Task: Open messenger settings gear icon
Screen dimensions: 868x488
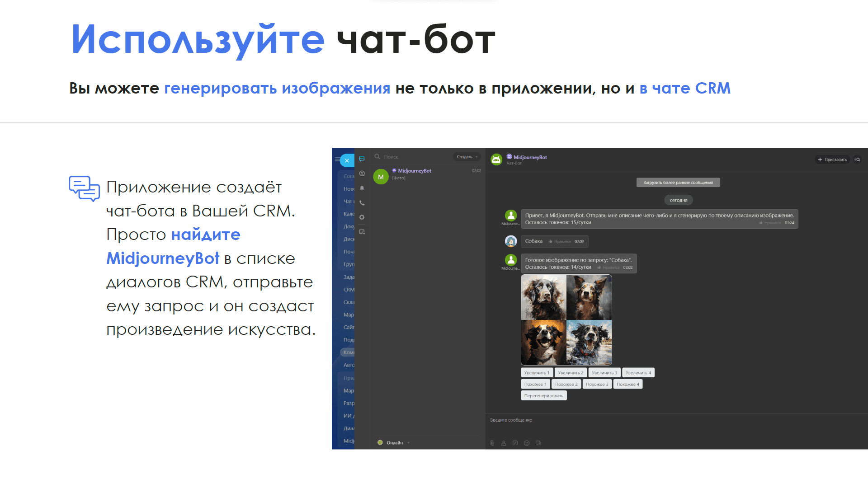Action: [362, 217]
